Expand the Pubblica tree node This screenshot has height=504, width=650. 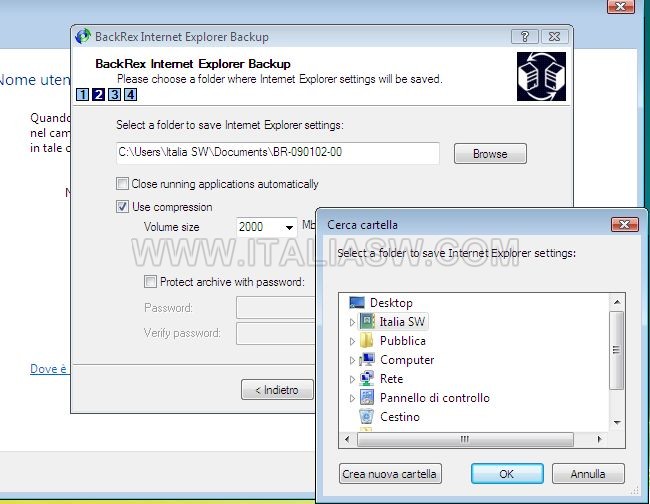352,341
